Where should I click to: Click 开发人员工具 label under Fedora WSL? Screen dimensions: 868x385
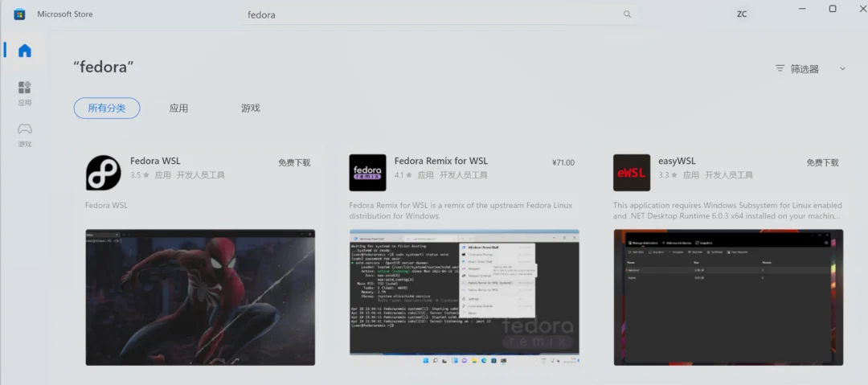[x=201, y=175]
